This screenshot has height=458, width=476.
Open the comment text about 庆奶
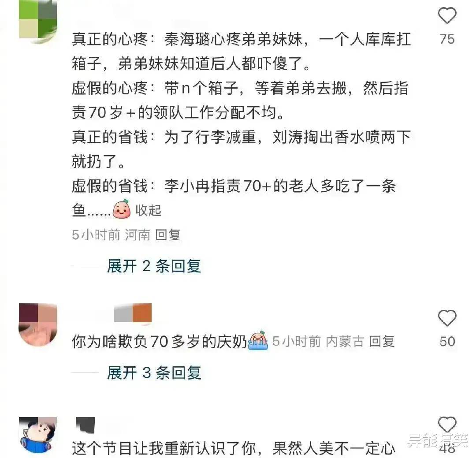160,341
